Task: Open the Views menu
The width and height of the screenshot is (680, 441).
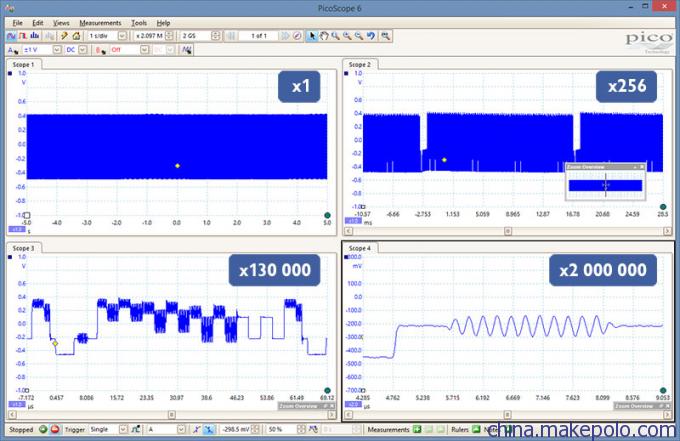Action: [61, 23]
